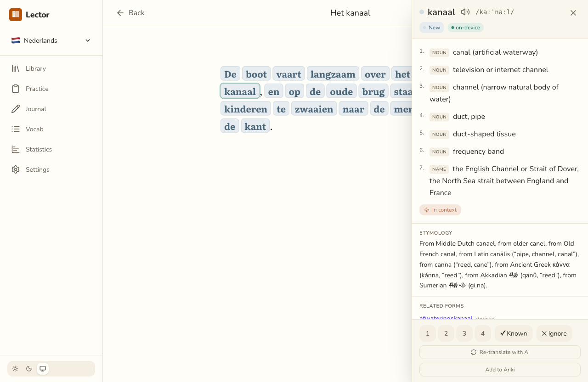Open Practice in the sidebar
The width and height of the screenshot is (588, 382).
(x=51, y=89)
